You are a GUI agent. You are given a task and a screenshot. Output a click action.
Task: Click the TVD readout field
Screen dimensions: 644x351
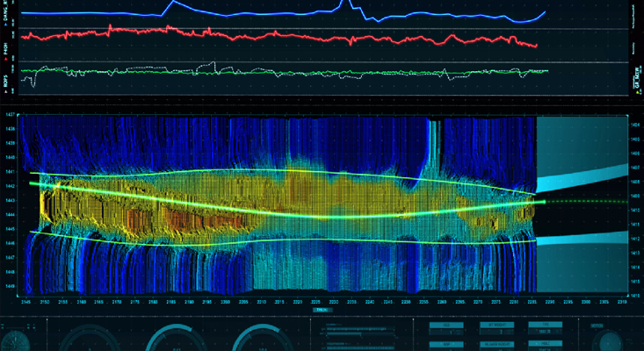tap(546, 332)
